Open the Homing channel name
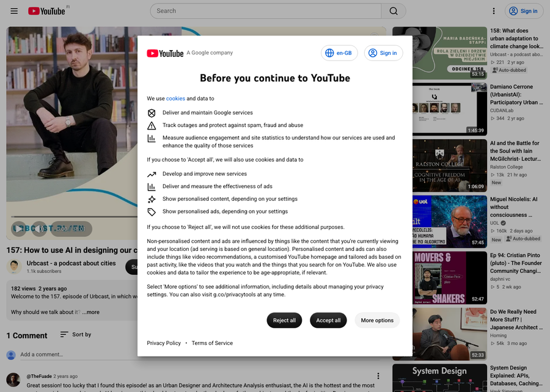This screenshot has width=550, height=392. 498,335
